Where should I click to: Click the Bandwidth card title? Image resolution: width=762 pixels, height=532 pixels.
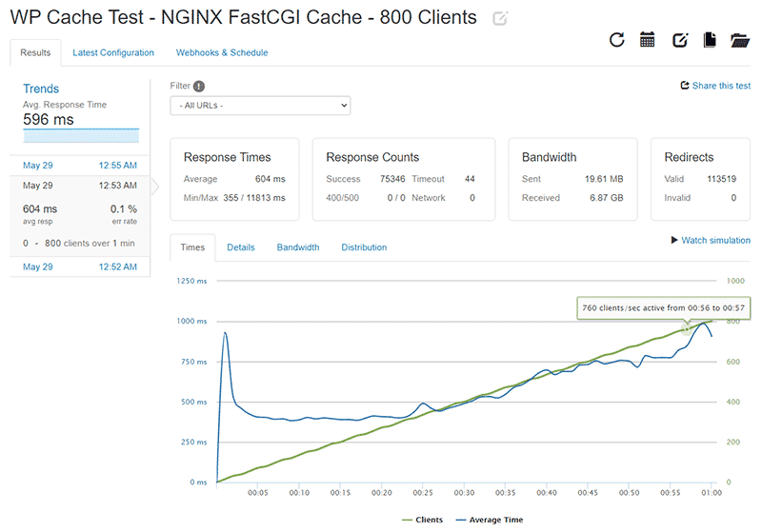tap(550, 157)
